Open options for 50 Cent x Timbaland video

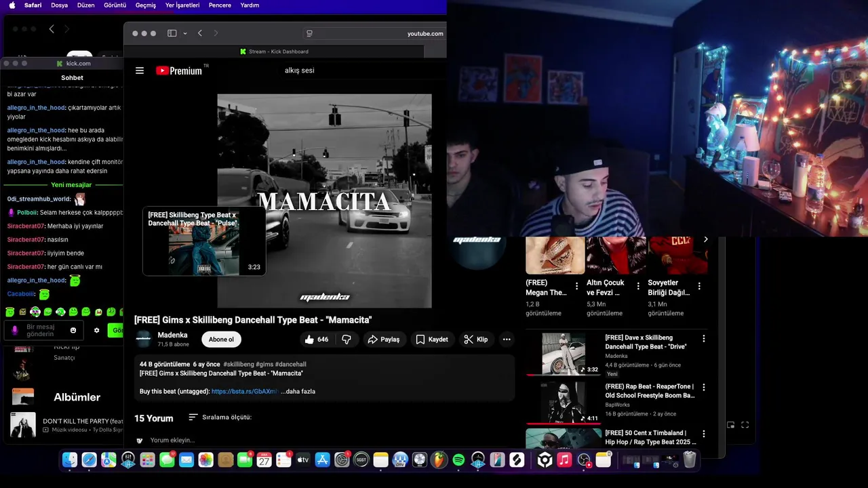(x=703, y=433)
